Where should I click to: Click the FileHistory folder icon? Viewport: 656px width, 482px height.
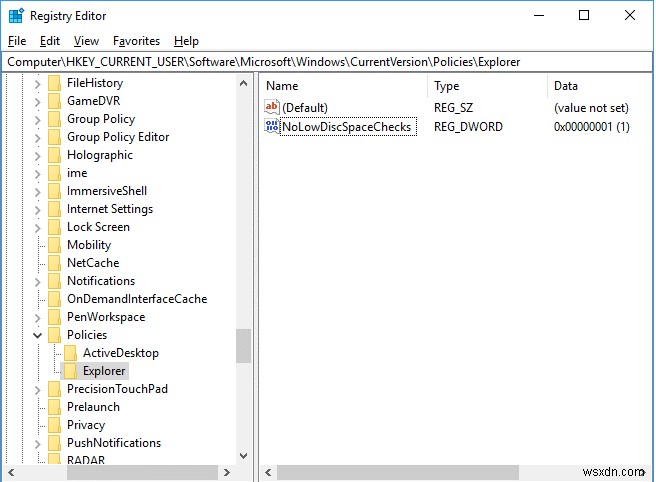pos(54,83)
